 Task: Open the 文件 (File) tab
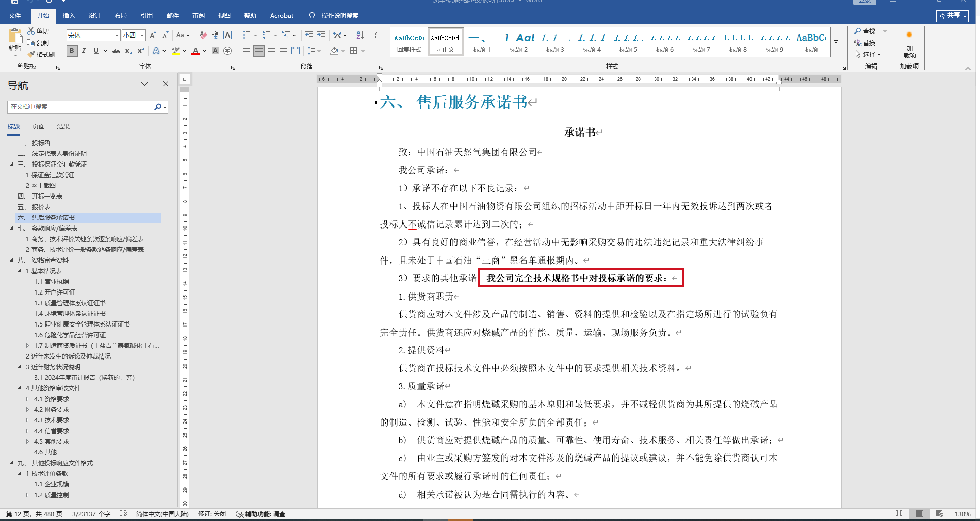tap(15, 16)
